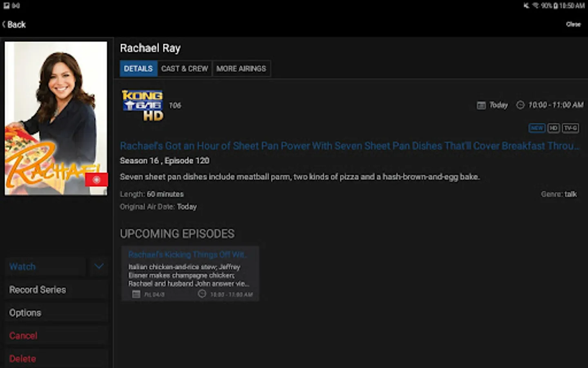Tap the battery icon in status bar
This screenshot has height=368, width=588.
pos(556,6)
